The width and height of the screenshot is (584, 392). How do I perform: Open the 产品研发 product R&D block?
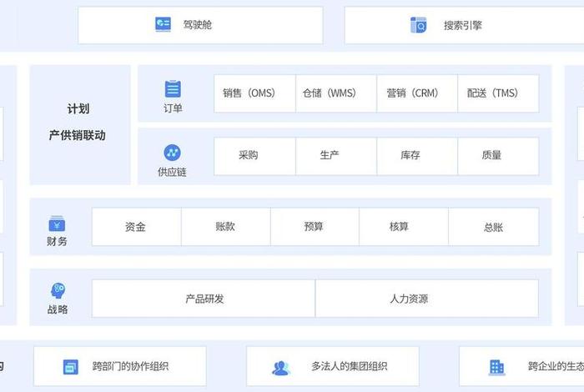[x=204, y=299]
